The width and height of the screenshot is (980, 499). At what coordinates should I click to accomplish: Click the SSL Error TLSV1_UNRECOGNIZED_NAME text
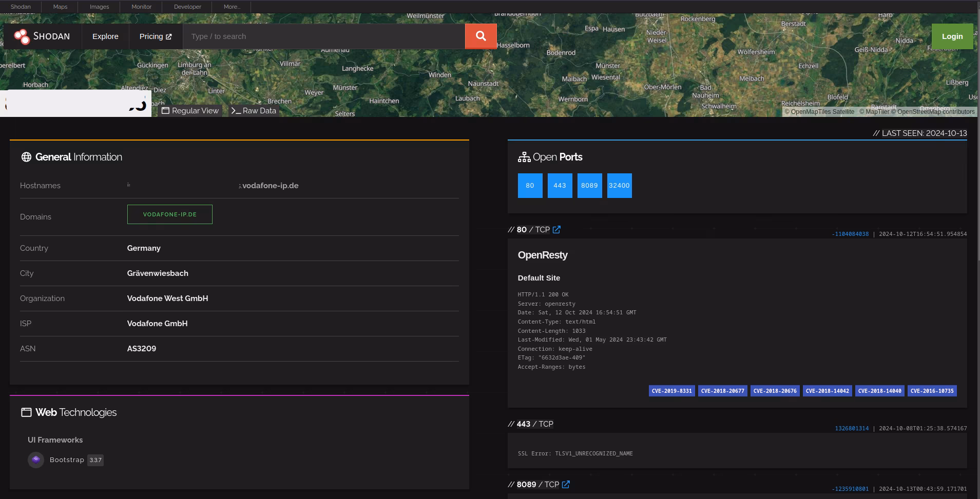tap(575, 453)
